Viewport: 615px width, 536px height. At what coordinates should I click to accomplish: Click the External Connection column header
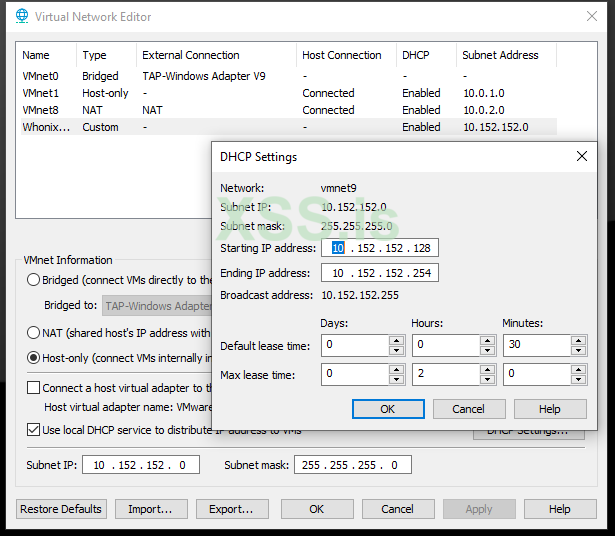216,55
